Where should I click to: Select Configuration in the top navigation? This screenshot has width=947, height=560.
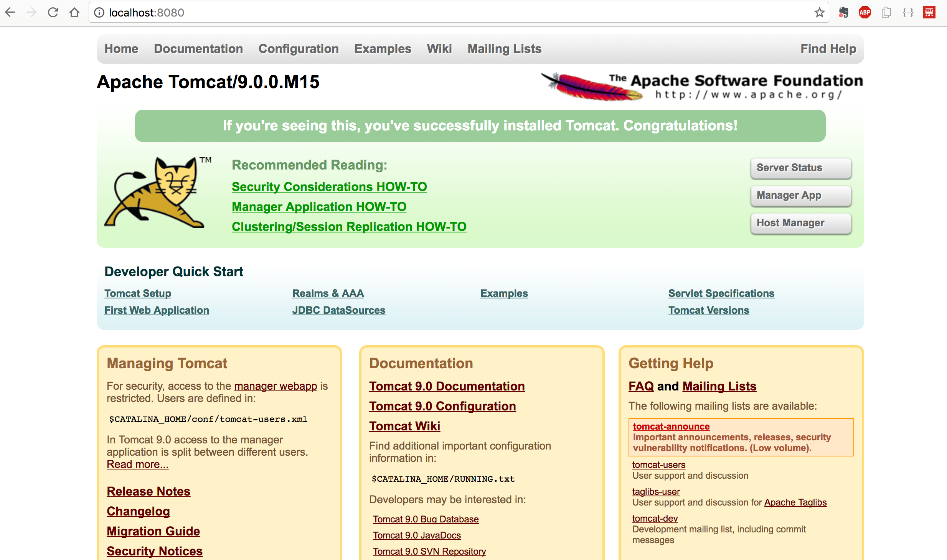point(299,49)
